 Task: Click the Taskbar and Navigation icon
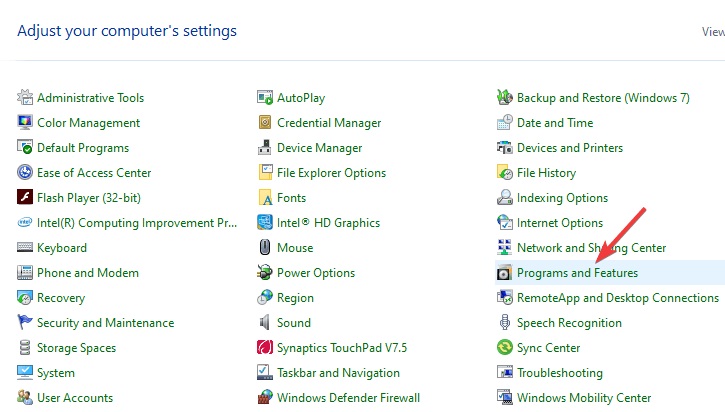(x=265, y=372)
